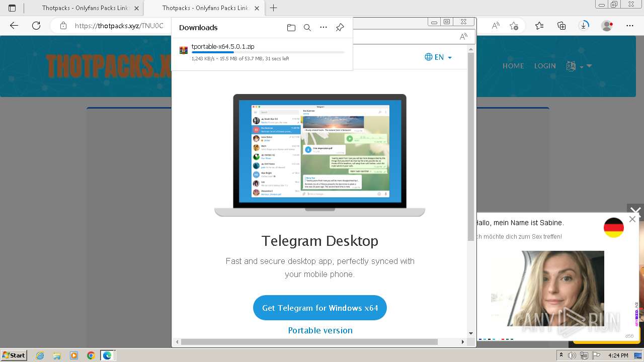Viewport: 644px width, 362px height.
Task: Refresh the current page
Action: click(x=36, y=26)
